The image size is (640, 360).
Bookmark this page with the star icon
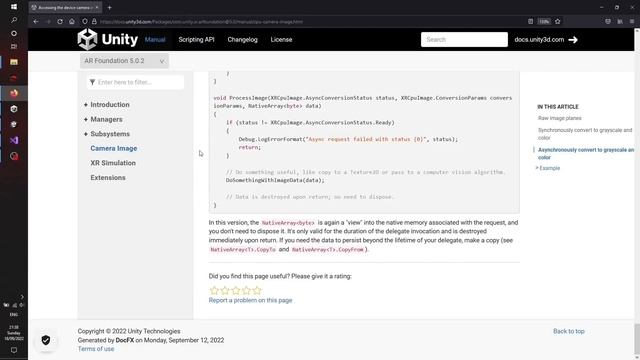(x=558, y=22)
